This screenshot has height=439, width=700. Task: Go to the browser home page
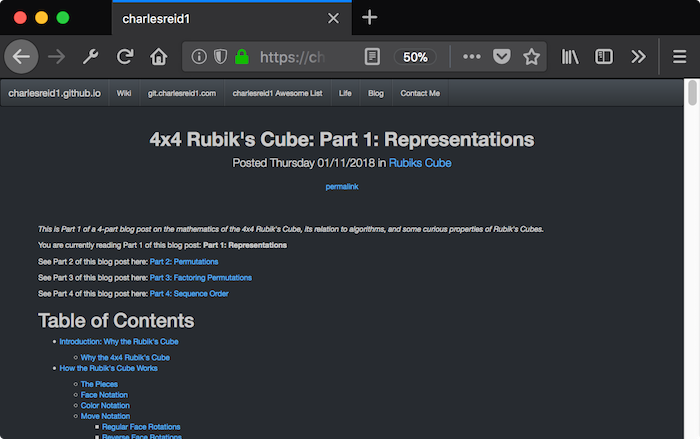[158, 57]
